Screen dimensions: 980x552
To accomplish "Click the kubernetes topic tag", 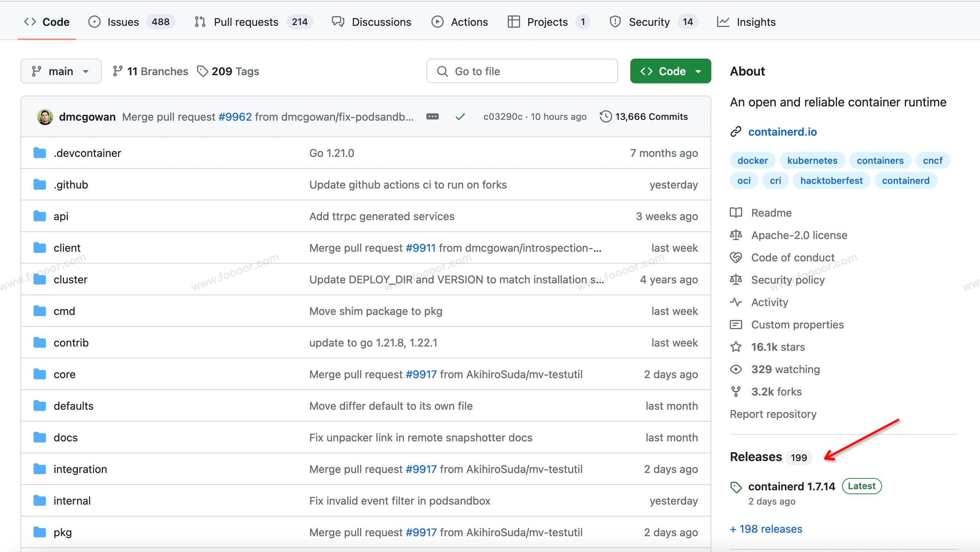I will pos(812,160).
